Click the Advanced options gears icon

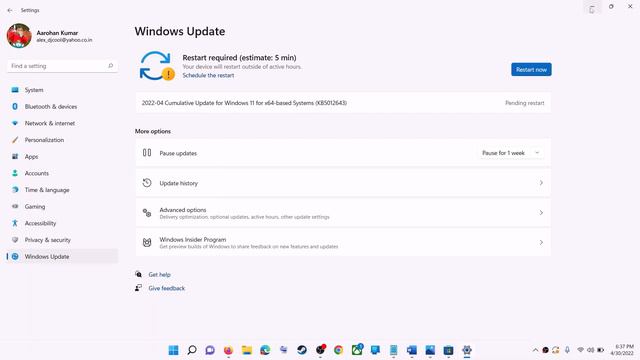[x=147, y=213]
